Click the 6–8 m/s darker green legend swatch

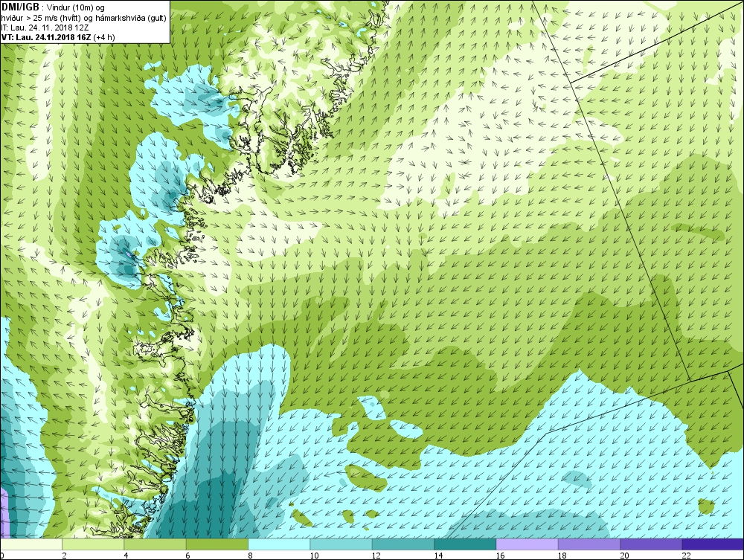(x=217, y=544)
